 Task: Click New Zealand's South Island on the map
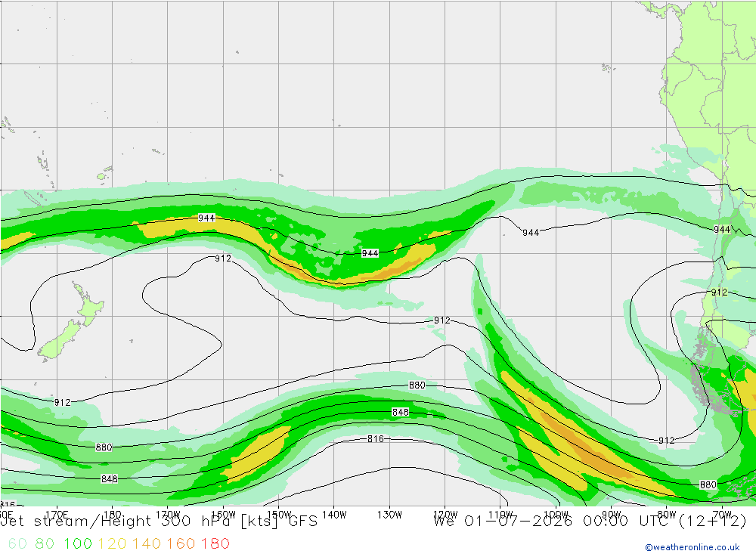tap(59, 342)
